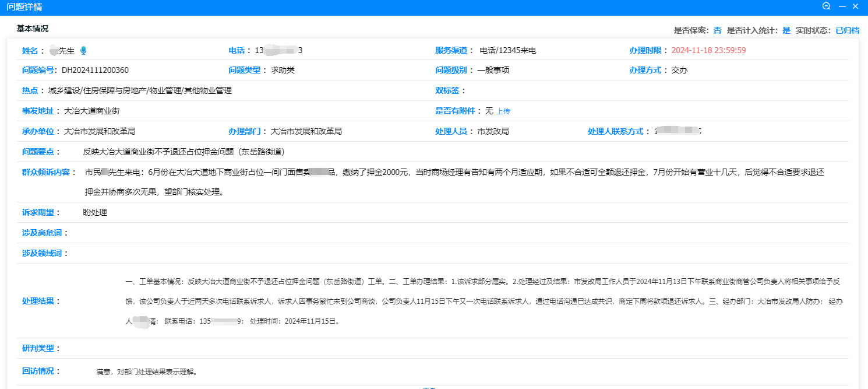Click the 已归档 real-time status
This screenshot has width=868, height=389.
click(x=847, y=30)
